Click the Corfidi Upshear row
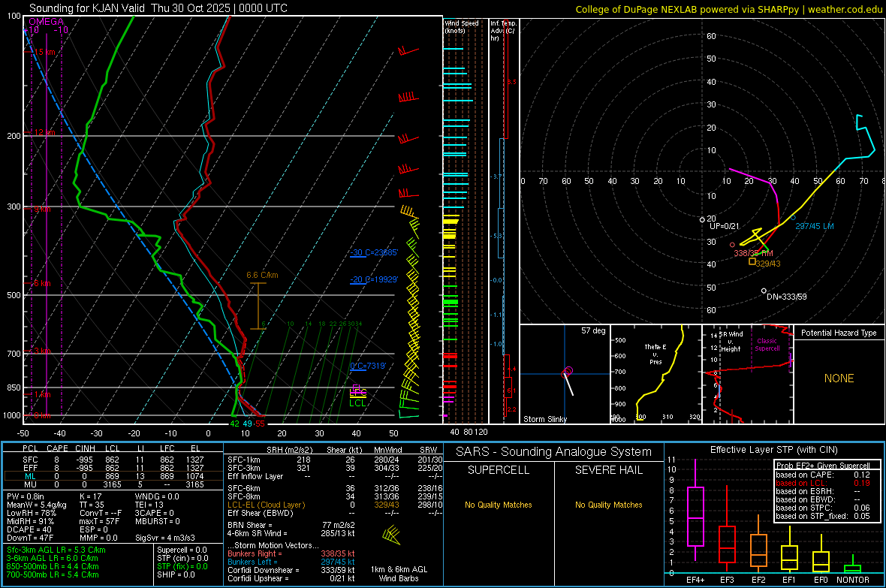Viewport: 886px width, 588px height. pos(291,579)
